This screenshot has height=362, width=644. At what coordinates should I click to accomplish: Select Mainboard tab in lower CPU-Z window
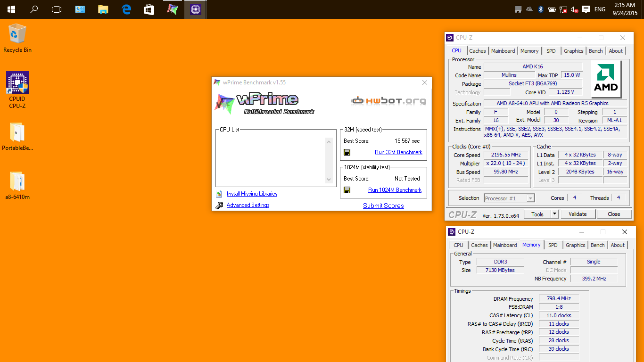pos(505,245)
